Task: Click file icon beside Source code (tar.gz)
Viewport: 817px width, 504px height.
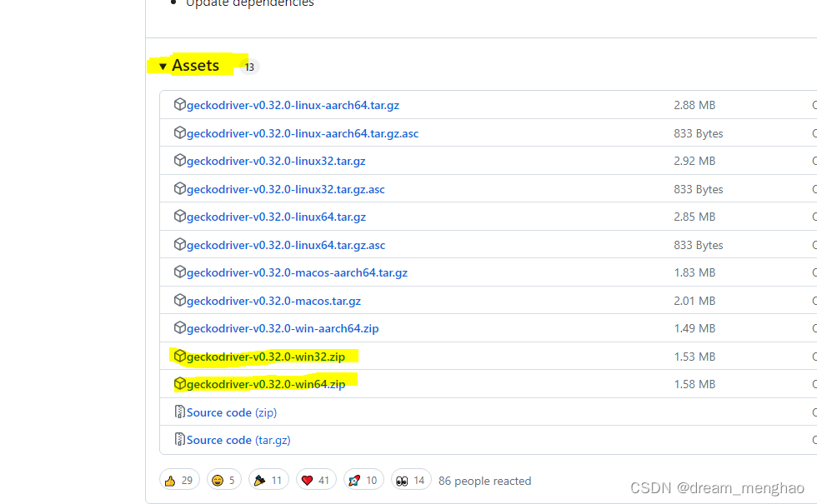Action: click(x=180, y=439)
